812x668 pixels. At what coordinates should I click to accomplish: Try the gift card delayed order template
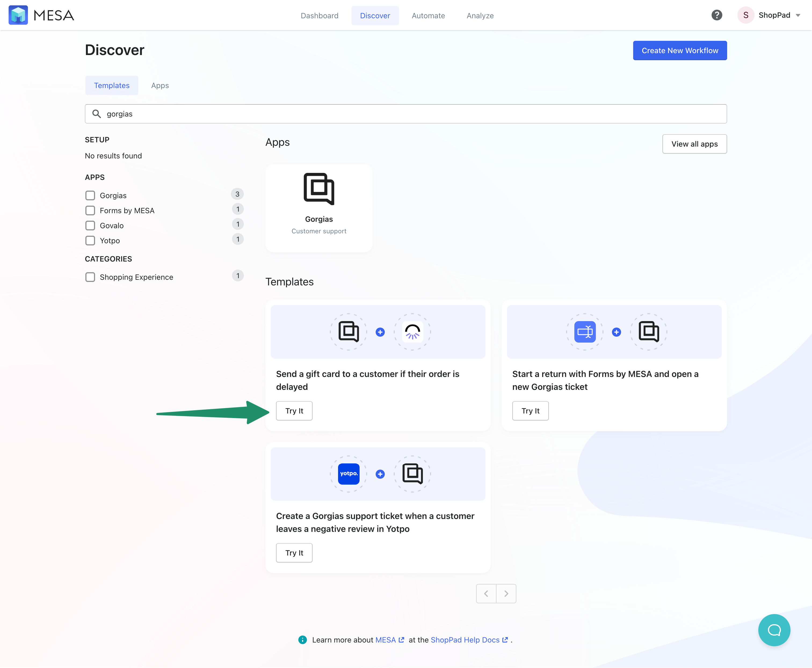tap(294, 411)
